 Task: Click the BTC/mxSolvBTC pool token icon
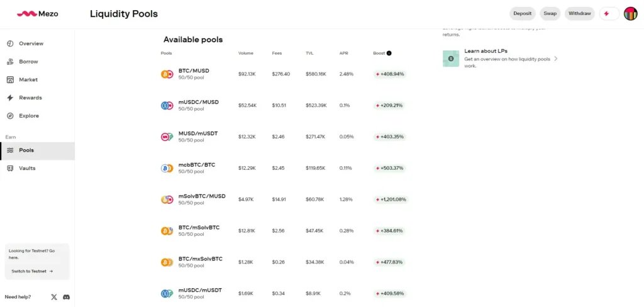(167, 262)
